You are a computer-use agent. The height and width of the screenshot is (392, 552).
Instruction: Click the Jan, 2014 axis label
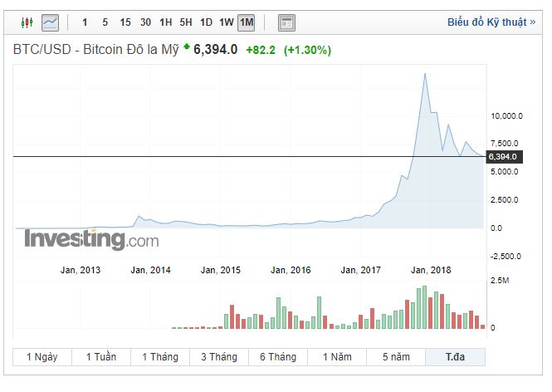coord(150,270)
